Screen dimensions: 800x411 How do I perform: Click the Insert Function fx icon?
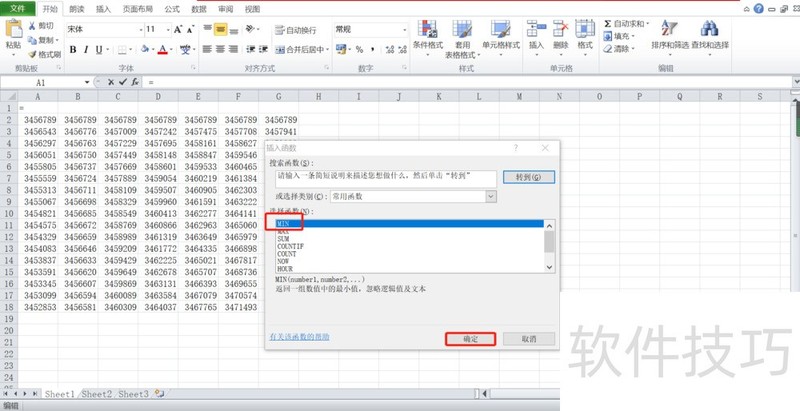134,83
